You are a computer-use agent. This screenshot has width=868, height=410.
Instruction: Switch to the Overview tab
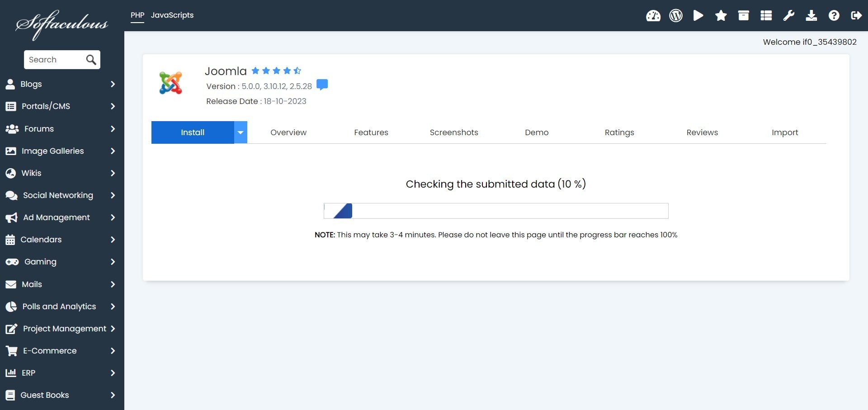coord(288,132)
